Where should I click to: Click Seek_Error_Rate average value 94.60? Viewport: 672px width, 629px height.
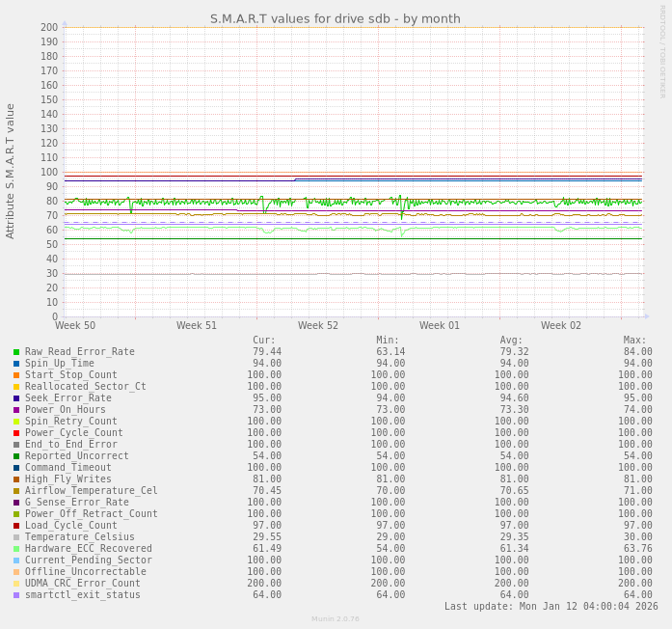(x=514, y=397)
